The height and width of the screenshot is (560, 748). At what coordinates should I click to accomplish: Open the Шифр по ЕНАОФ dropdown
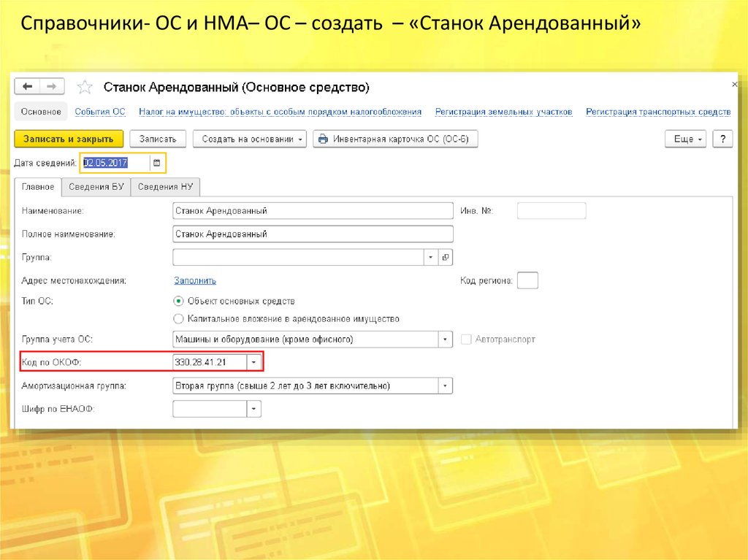pos(253,409)
